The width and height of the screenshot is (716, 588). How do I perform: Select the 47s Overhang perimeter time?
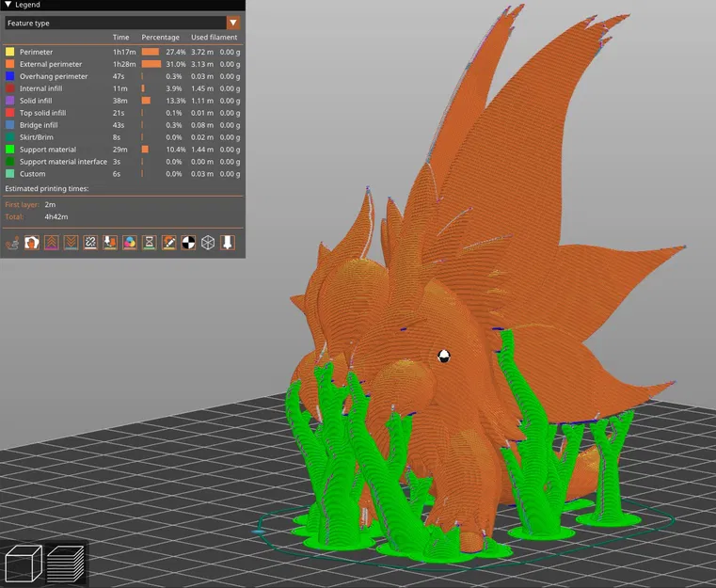coord(119,76)
